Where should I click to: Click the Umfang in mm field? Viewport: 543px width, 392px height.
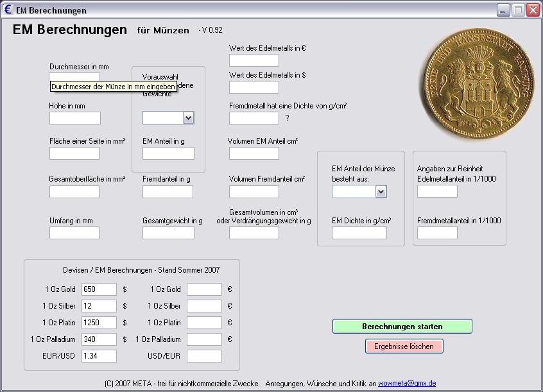[x=74, y=233]
